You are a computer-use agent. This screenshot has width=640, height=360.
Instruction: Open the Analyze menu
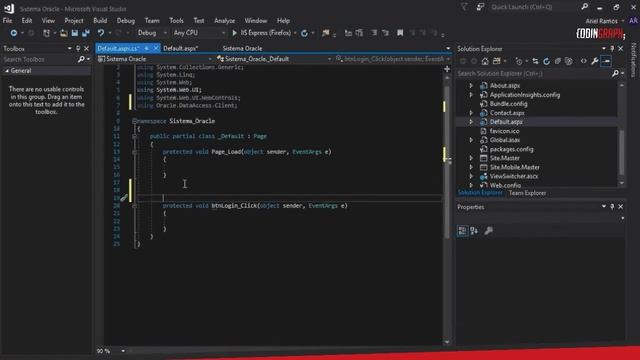click(224, 20)
